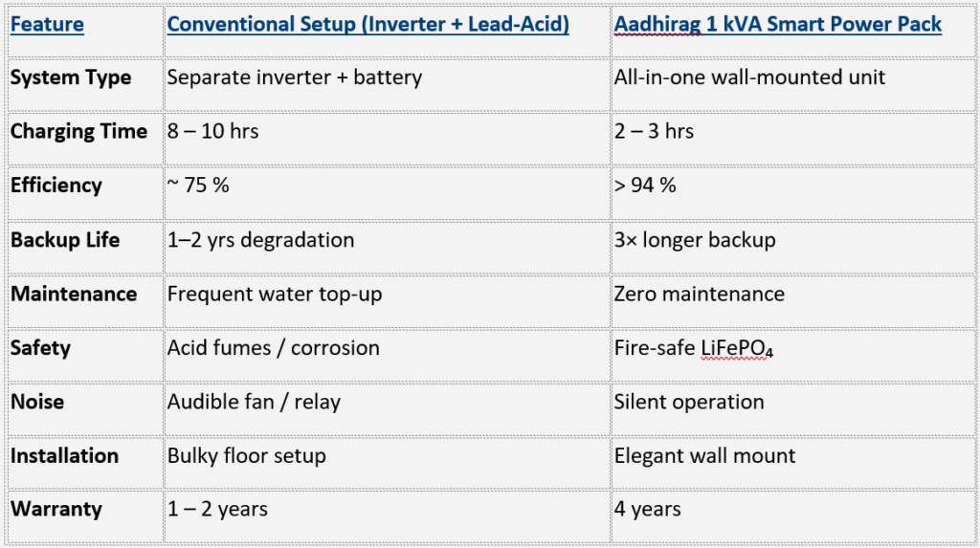
Task: Click the "Separate inverter + battery" cell
Action: 295,77
